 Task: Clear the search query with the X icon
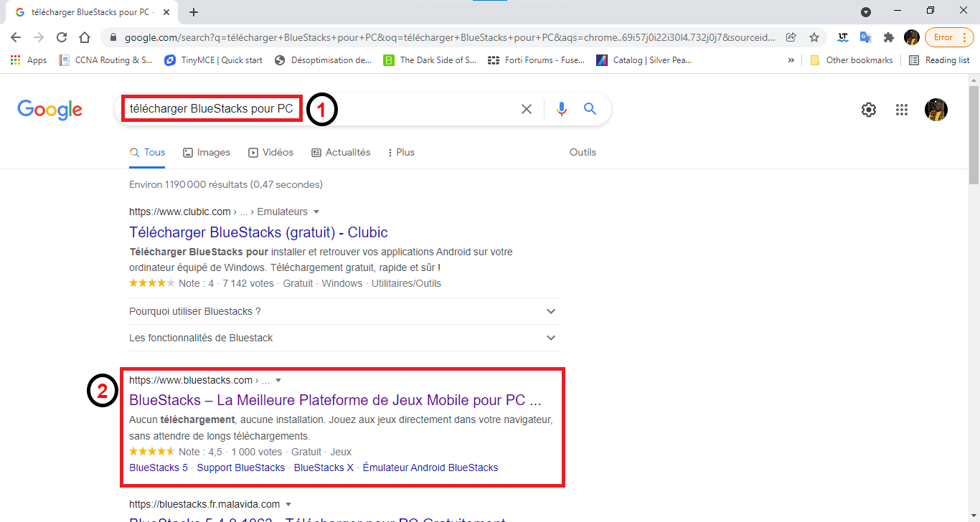527,109
